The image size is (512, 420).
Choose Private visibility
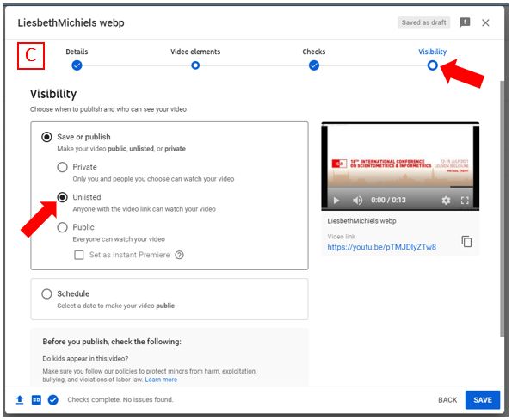(x=62, y=167)
